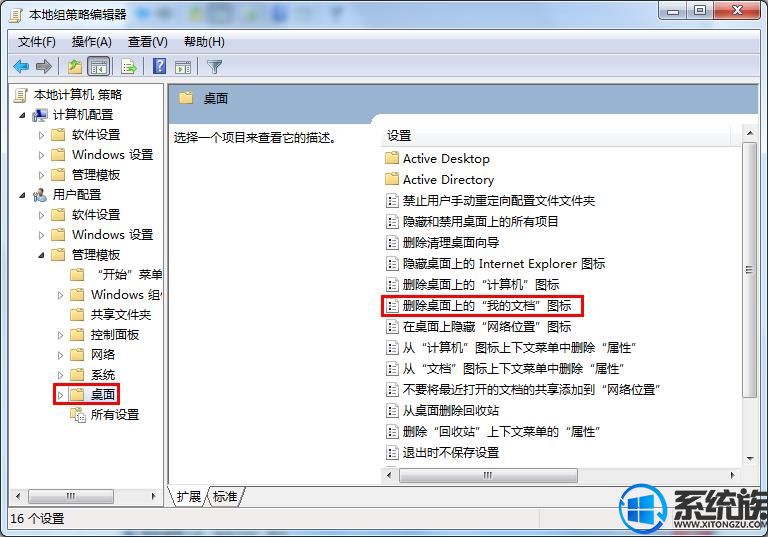
Task: Select the 桌面 folder in tree
Action: 102,394
